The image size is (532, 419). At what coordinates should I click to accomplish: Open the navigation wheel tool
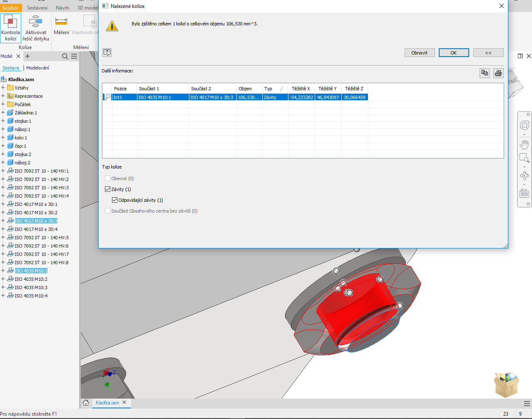click(525, 125)
